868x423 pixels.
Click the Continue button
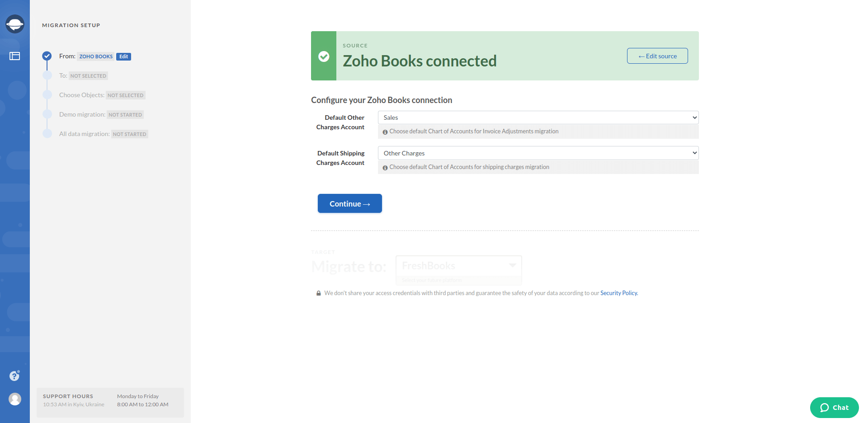point(350,203)
